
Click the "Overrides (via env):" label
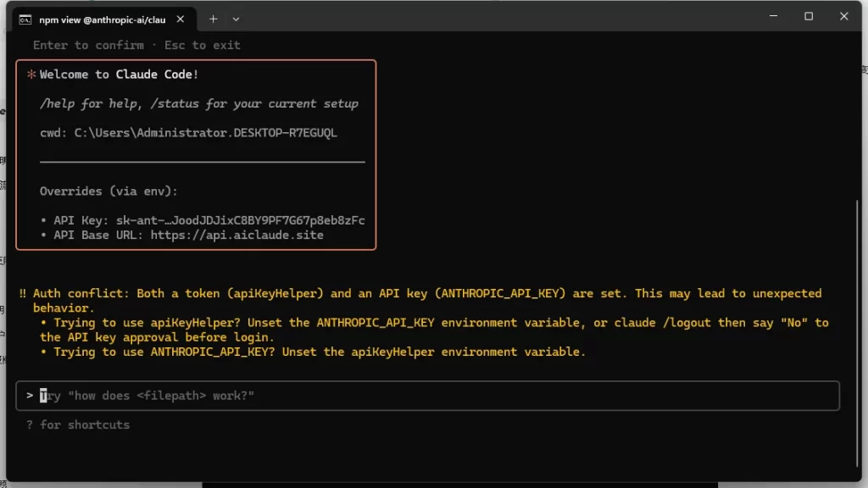pyautogui.click(x=108, y=191)
